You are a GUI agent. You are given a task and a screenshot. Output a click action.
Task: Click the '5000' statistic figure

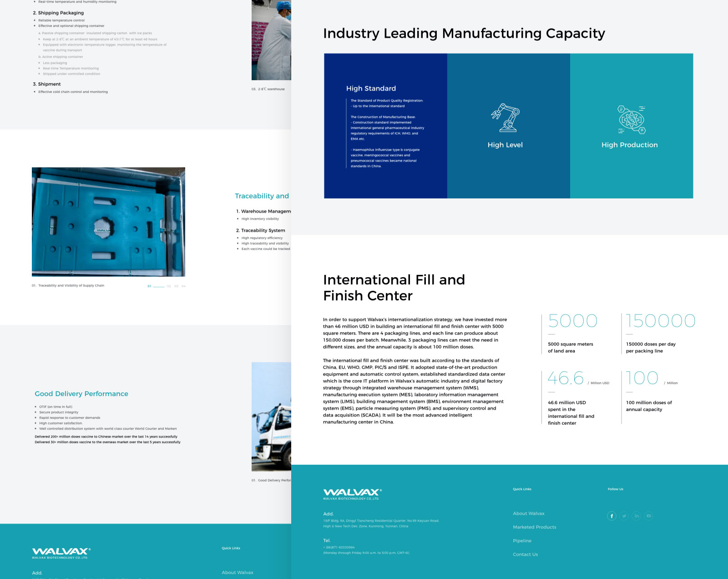573,321
